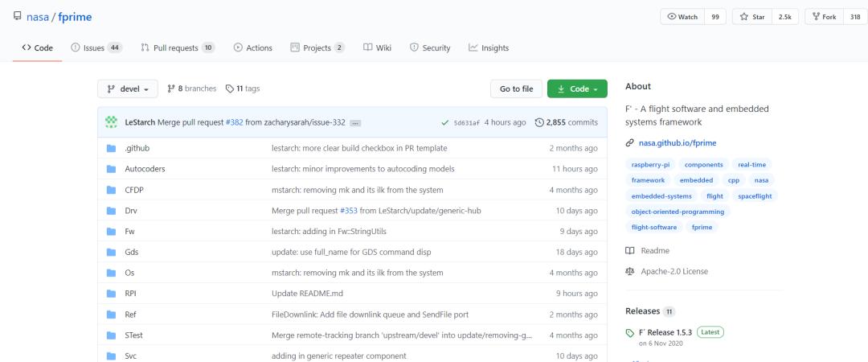Image resolution: width=868 pixels, height=362 pixels.
Task: Click the link icon beside nasa.github.io/fprime
Action: (x=629, y=143)
